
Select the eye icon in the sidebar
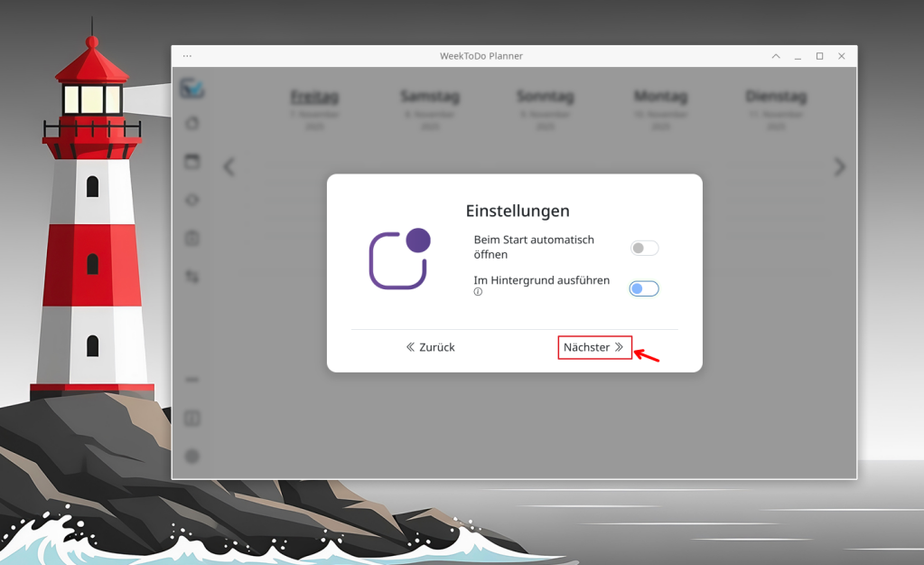pos(192,200)
